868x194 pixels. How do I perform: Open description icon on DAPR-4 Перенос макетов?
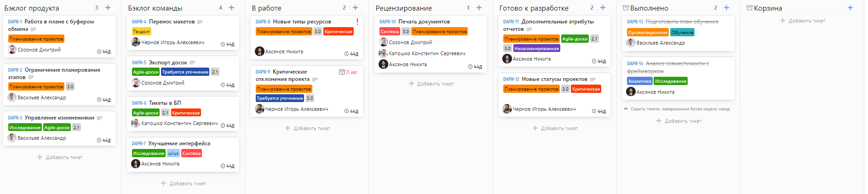[200, 22]
